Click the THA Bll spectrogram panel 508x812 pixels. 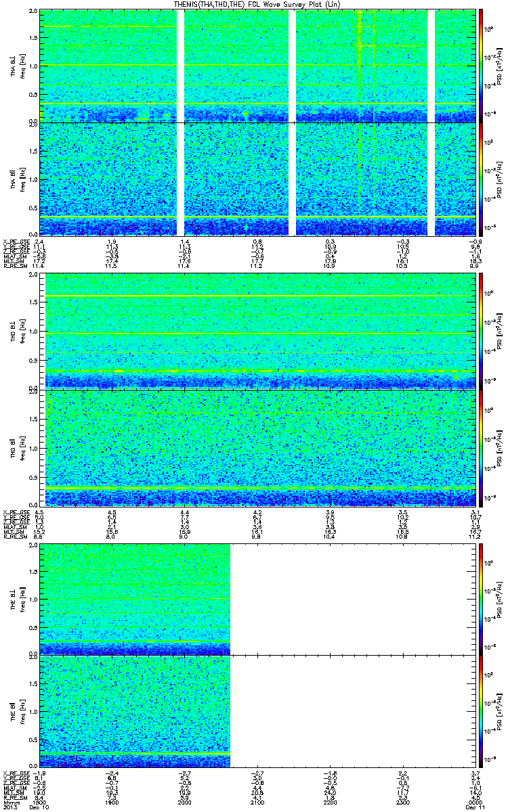(257, 179)
